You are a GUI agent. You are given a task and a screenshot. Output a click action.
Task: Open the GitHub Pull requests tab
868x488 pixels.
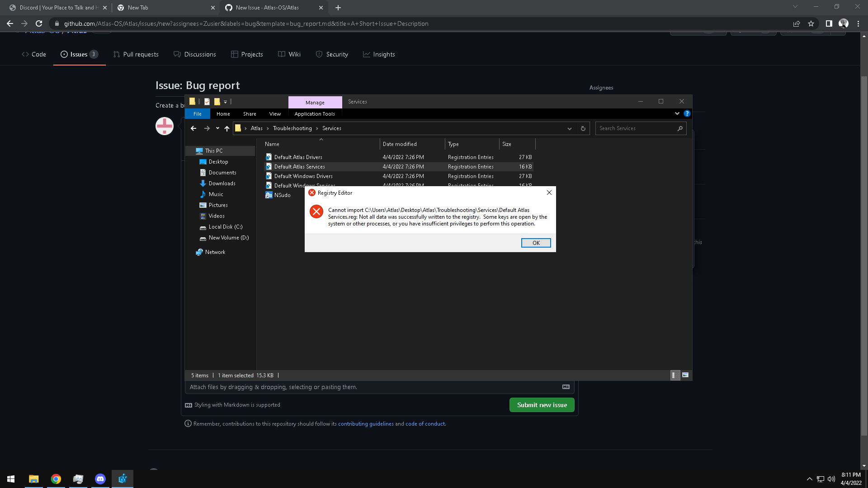click(136, 54)
